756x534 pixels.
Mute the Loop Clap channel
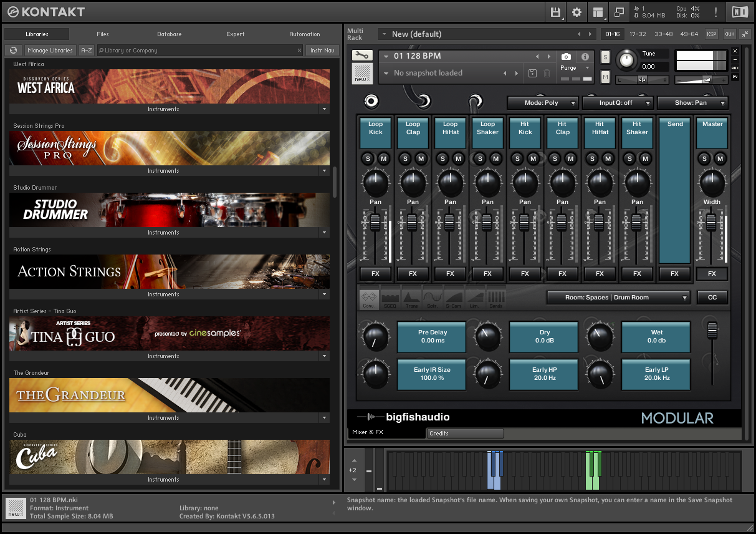(421, 159)
